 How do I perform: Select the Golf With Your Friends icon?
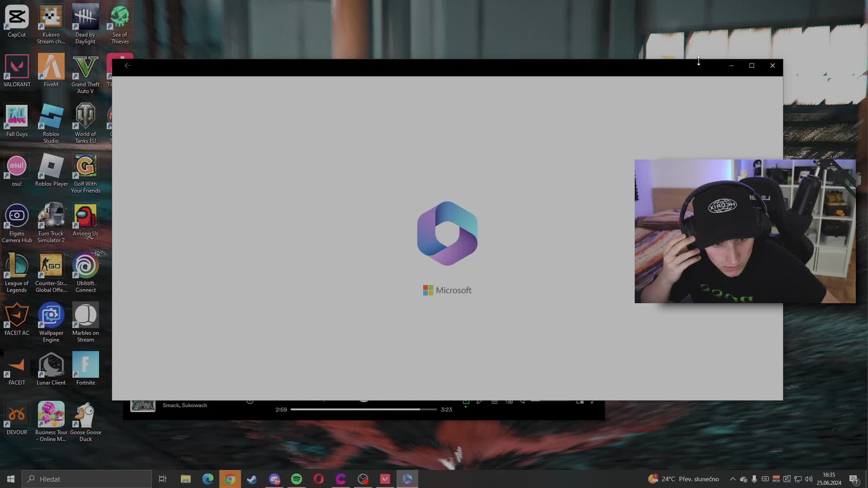coord(85,174)
